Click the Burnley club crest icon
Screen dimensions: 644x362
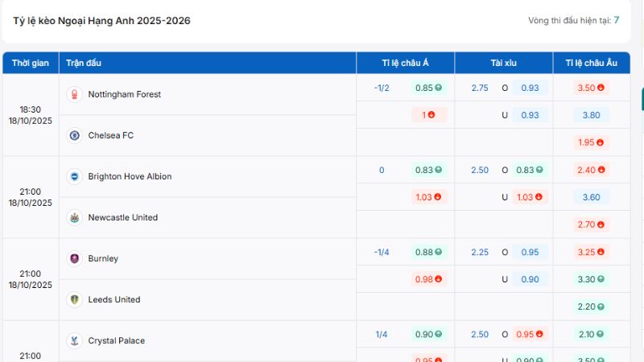pyautogui.click(x=75, y=258)
